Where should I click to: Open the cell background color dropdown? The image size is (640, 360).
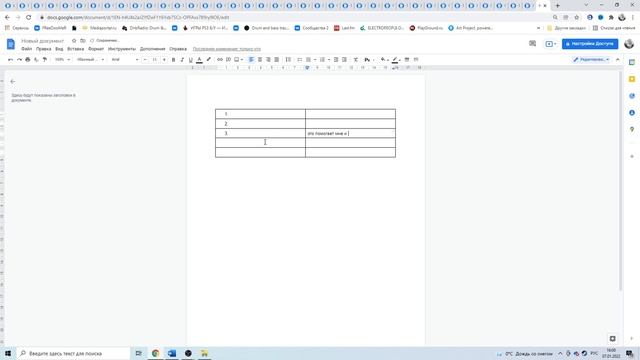(x=384, y=60)
